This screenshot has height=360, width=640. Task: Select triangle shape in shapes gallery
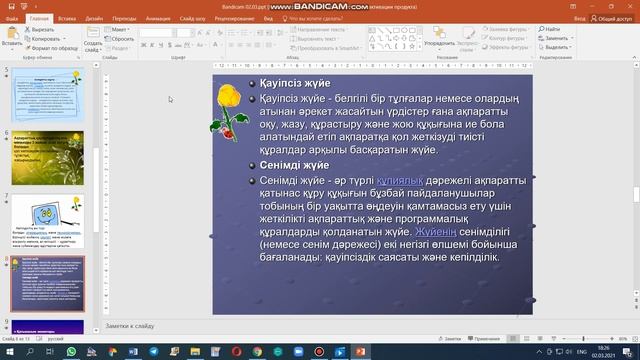[x=372, y=38]
